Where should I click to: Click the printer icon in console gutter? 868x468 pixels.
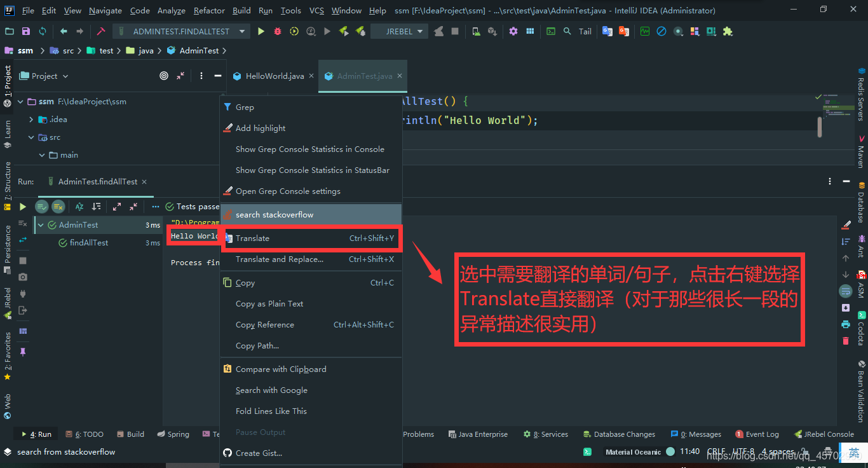(x=846, y=324)
